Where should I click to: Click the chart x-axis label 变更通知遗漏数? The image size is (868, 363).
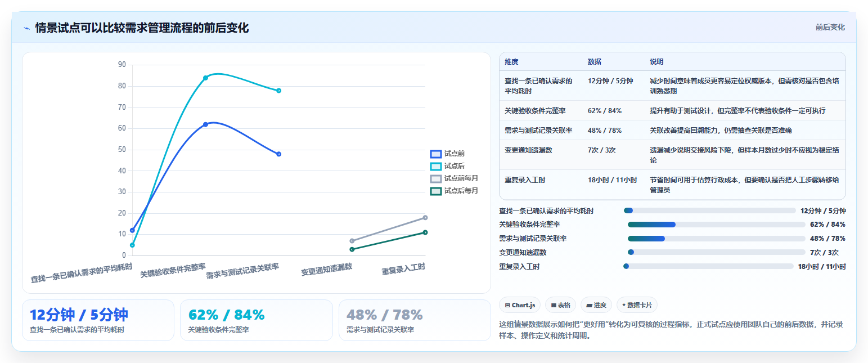[327, 269]
